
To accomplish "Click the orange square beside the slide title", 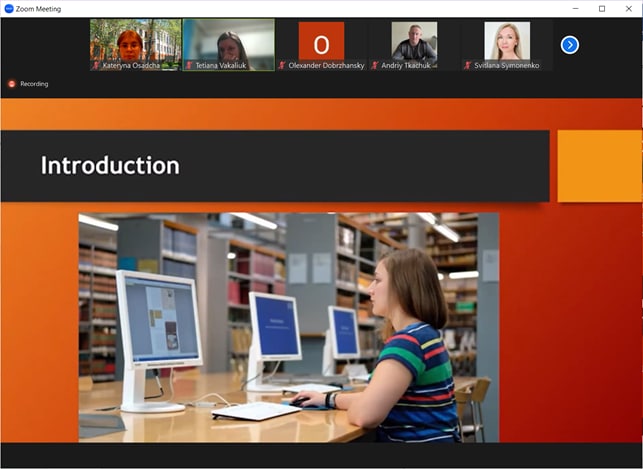I will [x=600, y=166].
